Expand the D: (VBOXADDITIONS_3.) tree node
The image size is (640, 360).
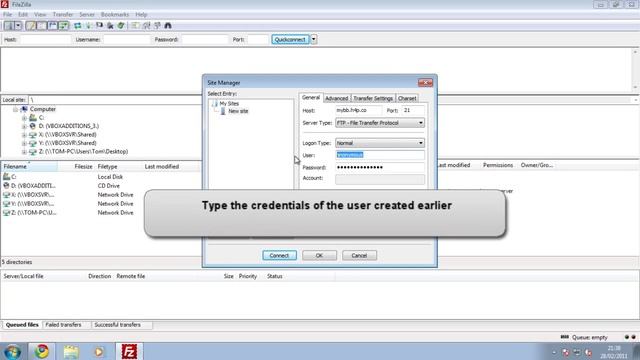point(24,127)
